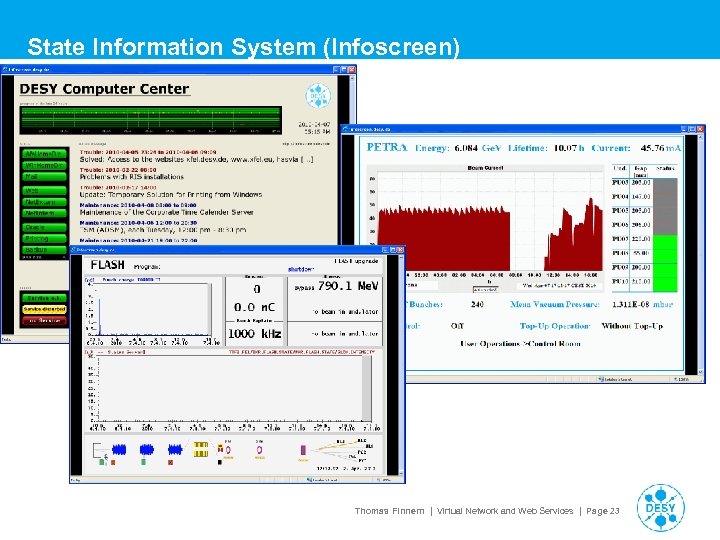720x540 pixels.
Task: Click Current value '45.76 mA'
Action: tap(661, 148)
